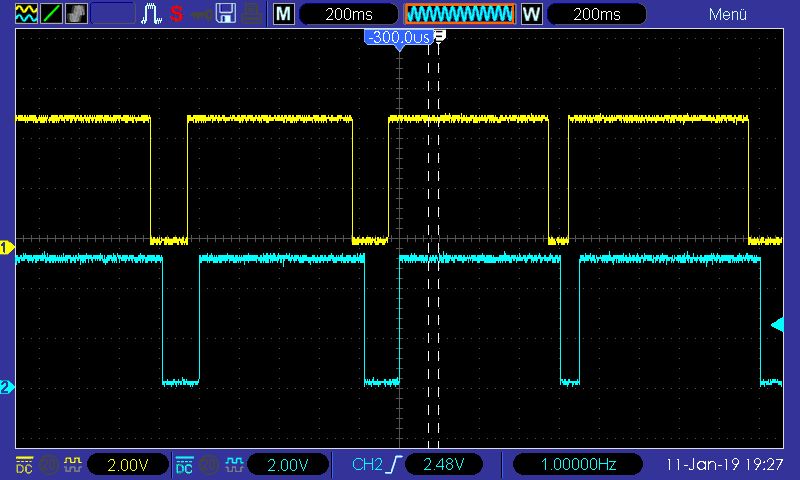The image size is (800, 480).
Task: Click the 2.48V trigger level value
Action: point(443,464)
